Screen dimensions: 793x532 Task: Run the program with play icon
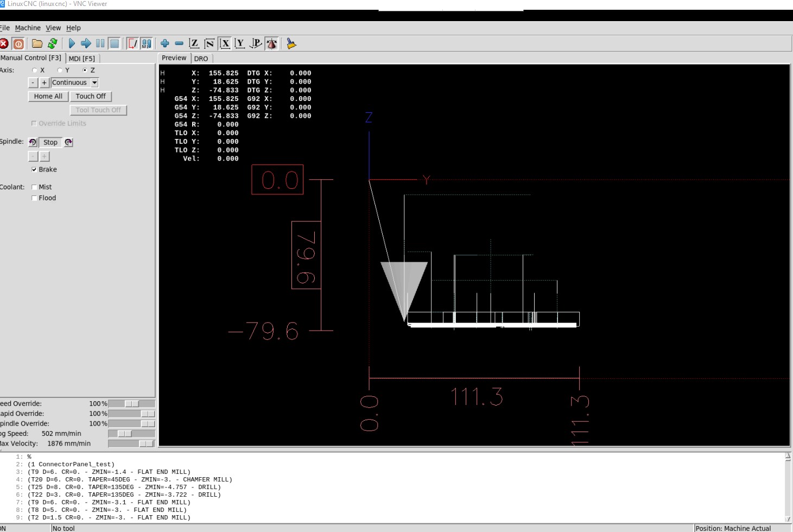point(72,43)
